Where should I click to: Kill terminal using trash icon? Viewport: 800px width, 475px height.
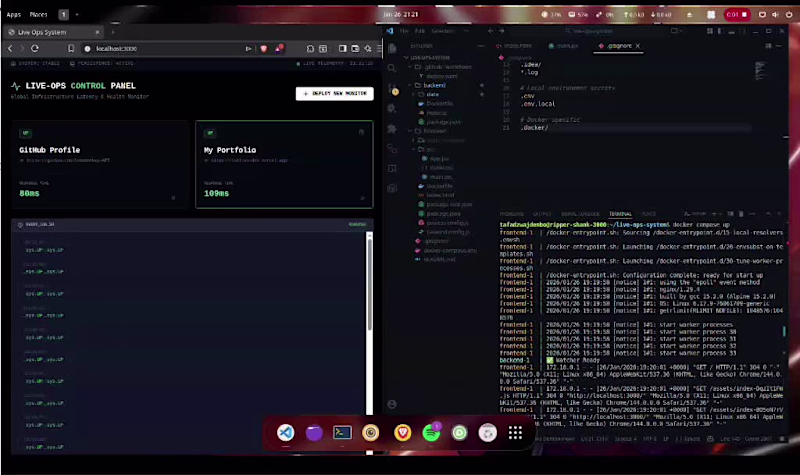pyautogui.click(x=741, y=214)
